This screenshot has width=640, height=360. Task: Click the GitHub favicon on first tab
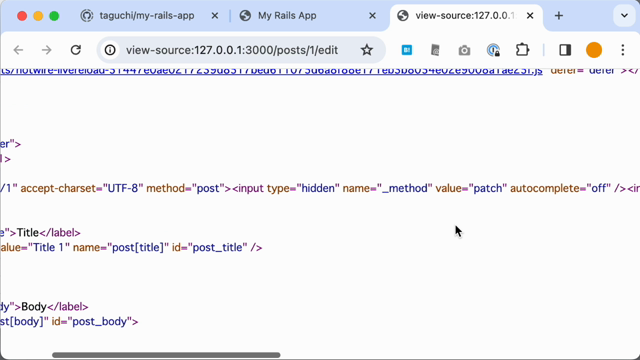(x=87, y=16)
